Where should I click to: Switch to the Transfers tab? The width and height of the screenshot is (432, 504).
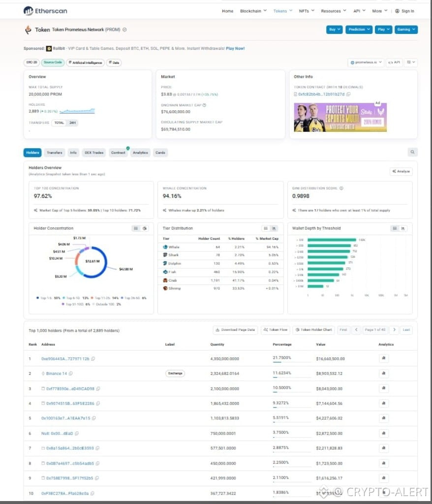point(54,153)
